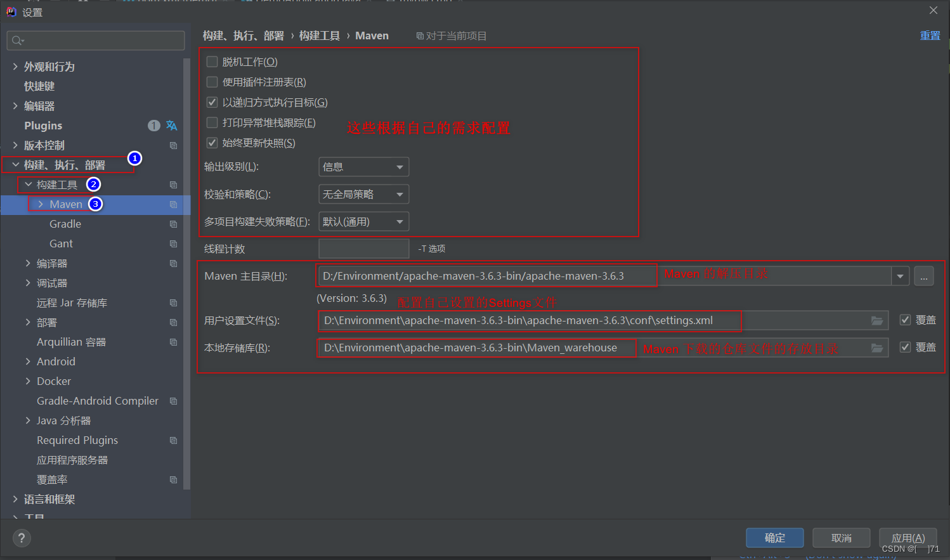Click project-level icon on Maven row

(x=173, y=204)
